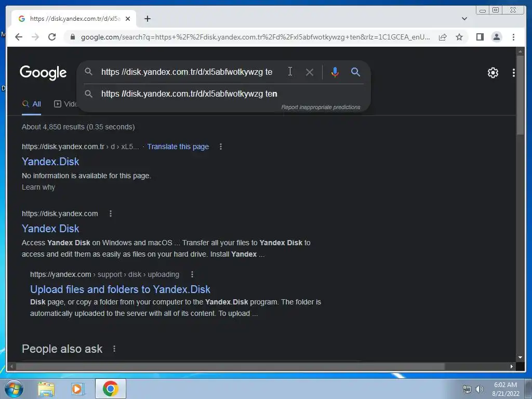Submit search with blue magnifier icon

coord(355,72)
